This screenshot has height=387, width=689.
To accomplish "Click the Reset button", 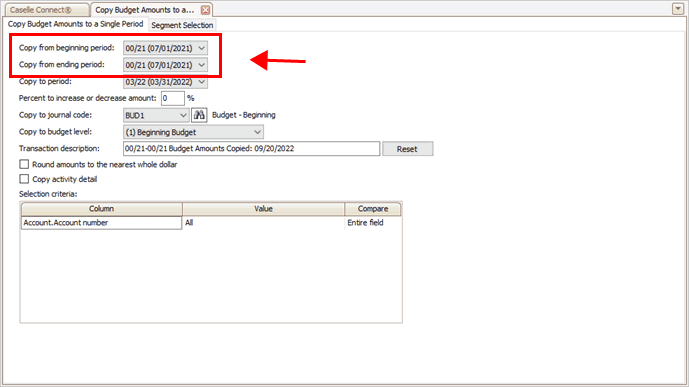I will coord(407,149).
